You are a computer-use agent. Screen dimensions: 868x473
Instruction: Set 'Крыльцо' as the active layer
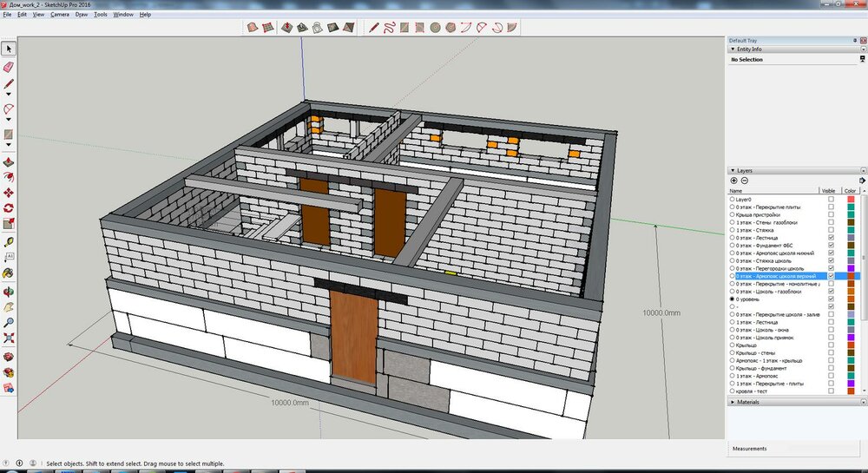coord(733,345)
